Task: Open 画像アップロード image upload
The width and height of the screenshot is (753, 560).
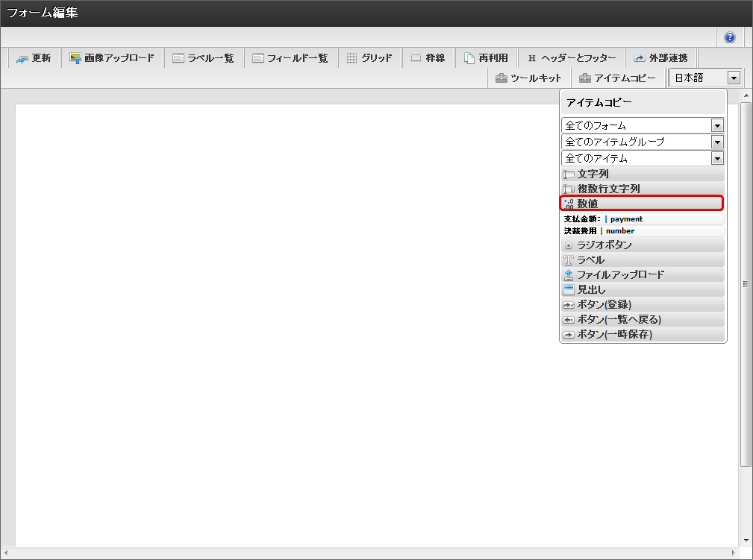Action: [x=112, y=58]
